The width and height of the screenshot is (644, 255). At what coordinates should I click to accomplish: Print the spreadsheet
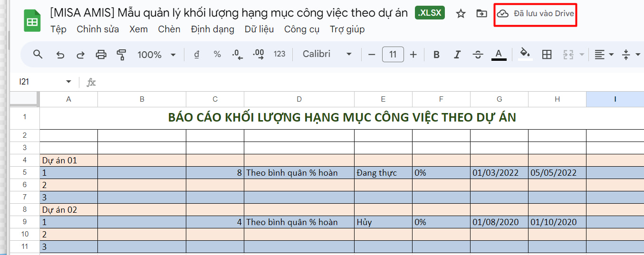pyautogui.click(x=101, y=55)
